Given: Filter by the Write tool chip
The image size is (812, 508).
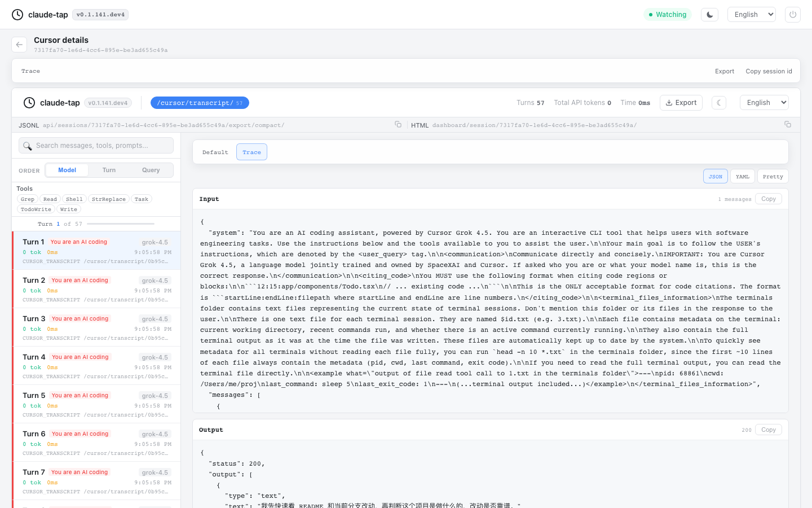Looking at the screenshot, I should (x=69, y=209).
